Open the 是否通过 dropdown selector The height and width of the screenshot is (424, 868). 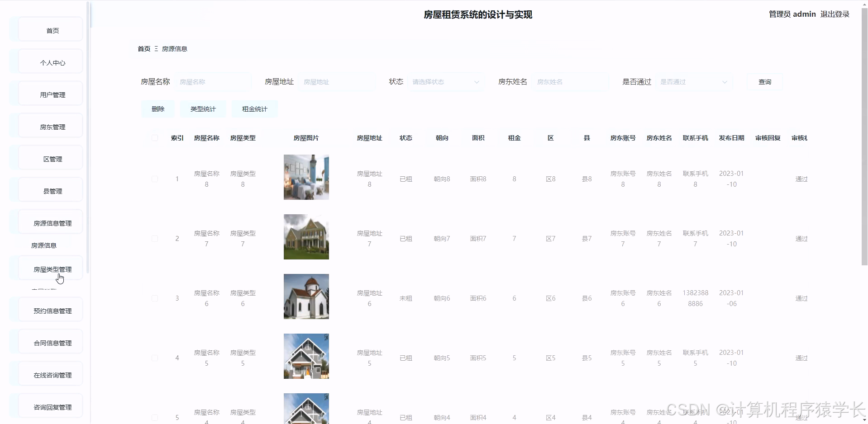tap(694, 82)
